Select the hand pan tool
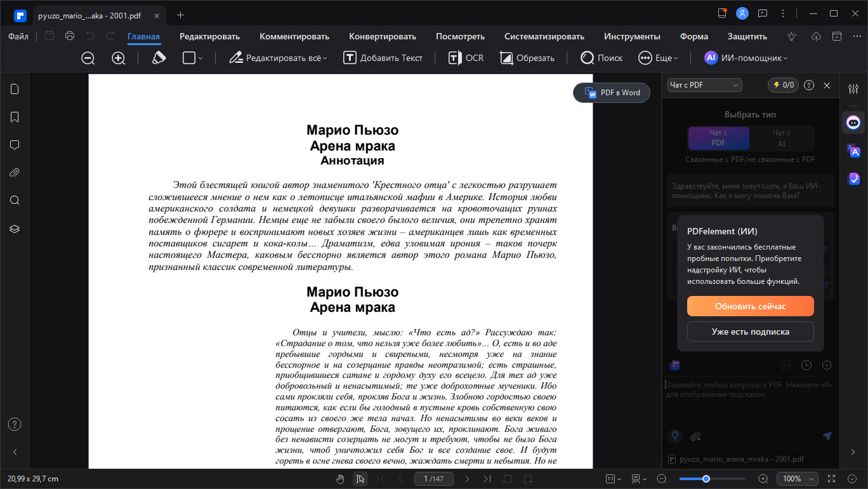 point(340,479)
